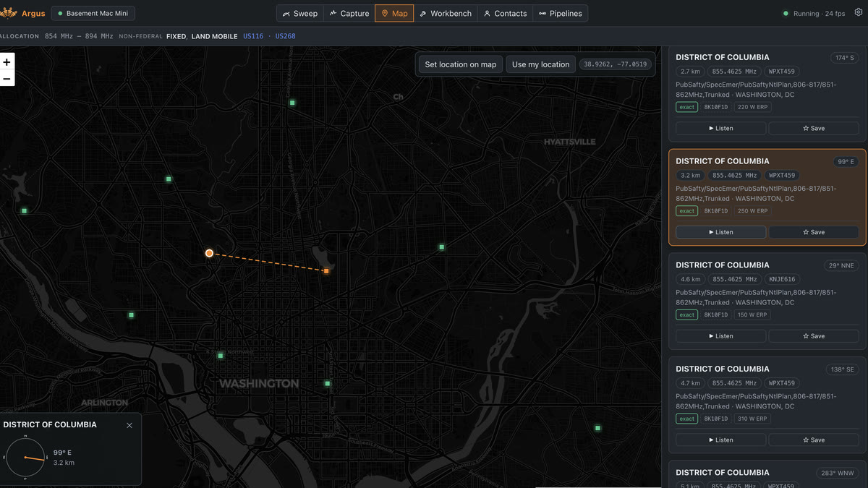The height and width of the screenshot is (488, 868).
Task: Listen to the highlighted 99° E station
Action: click(720, 232)
